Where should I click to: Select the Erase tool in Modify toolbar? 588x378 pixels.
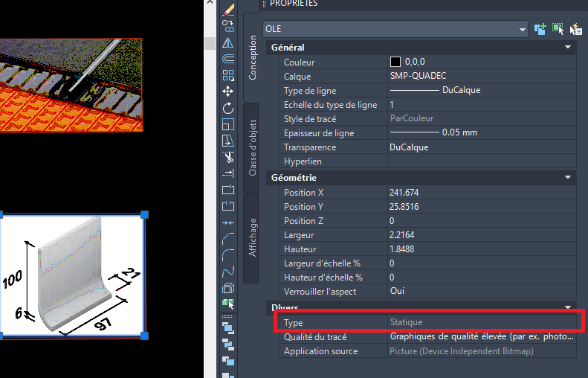[x=228, y=10]
